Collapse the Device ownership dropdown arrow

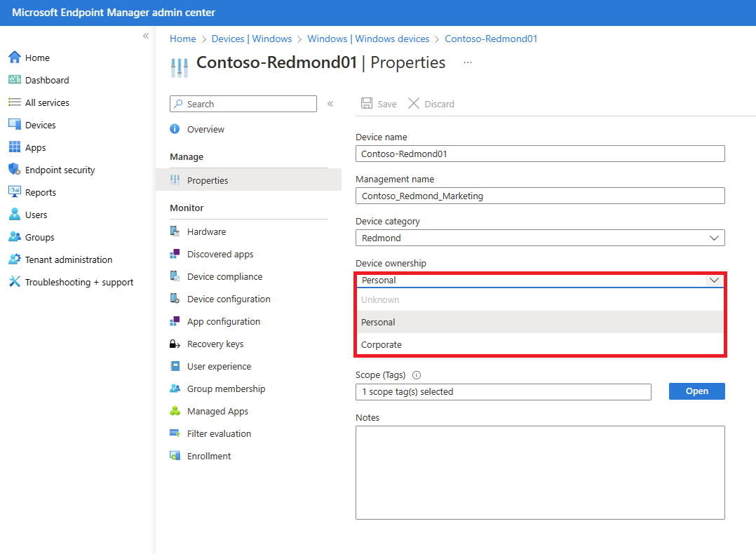[x=714, y=281]
